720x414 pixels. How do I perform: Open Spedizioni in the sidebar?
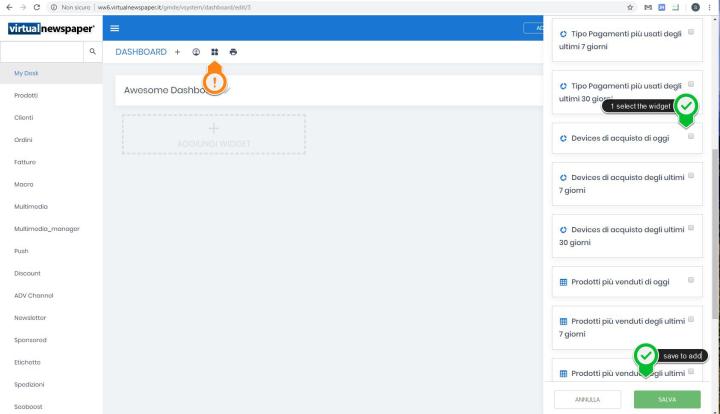point(29,385)
